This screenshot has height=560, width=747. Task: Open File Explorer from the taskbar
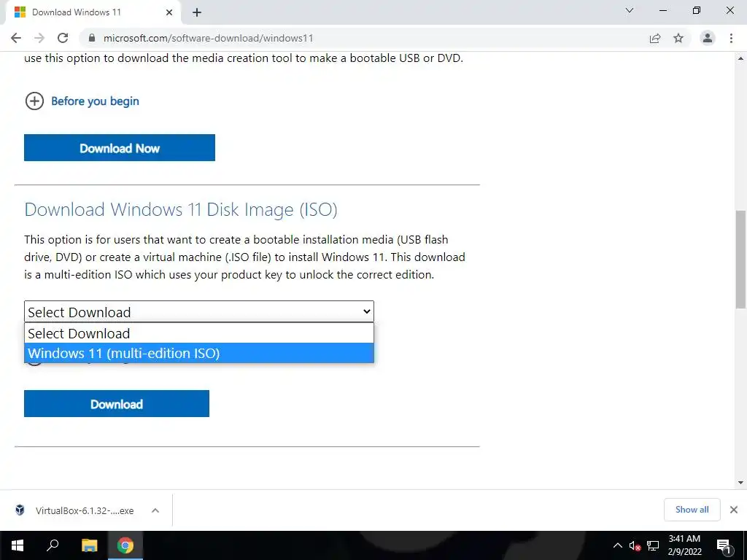[89, 545]
